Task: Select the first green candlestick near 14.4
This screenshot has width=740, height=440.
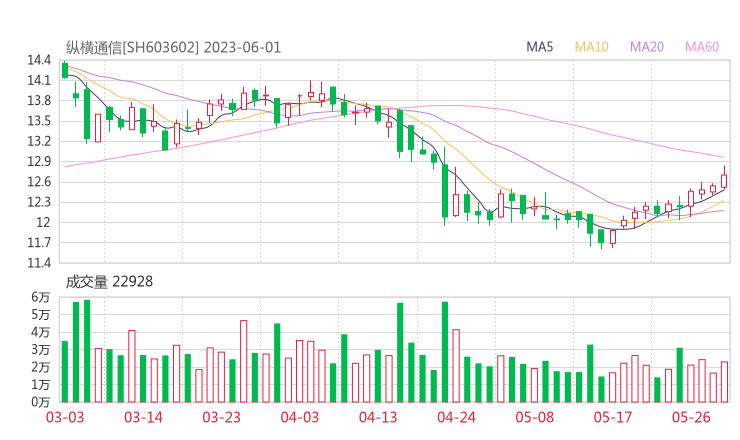Action: click(x=65, y=70)
